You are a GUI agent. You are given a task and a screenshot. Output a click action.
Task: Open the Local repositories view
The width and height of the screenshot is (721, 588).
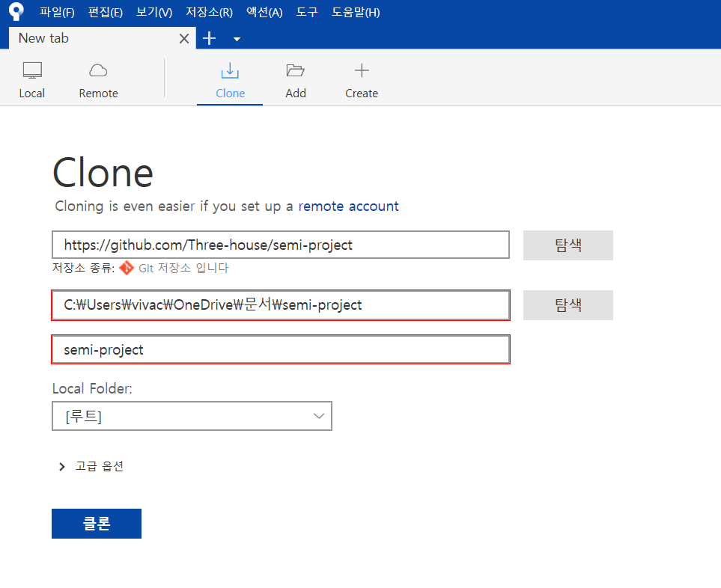pyautogui.click(x=32, y=80)
